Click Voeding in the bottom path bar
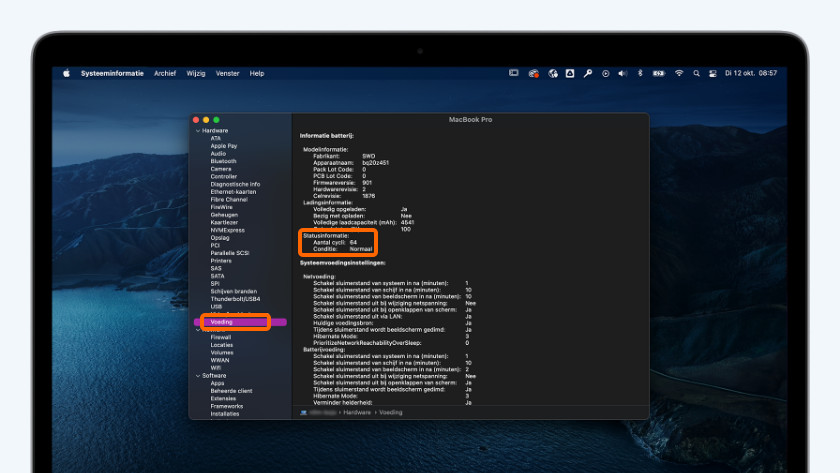 (x=391, y=412)
